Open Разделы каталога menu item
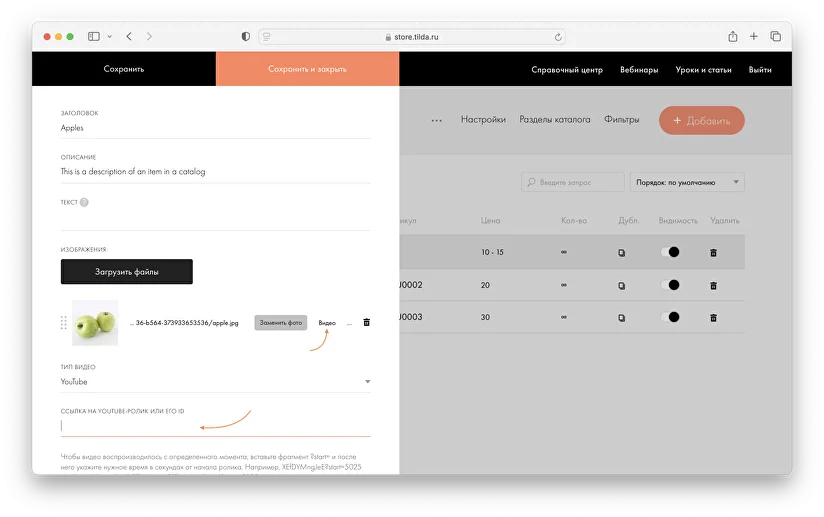This screenshot has height=517, width=824. pyautogui.click(x=554, y=120)
